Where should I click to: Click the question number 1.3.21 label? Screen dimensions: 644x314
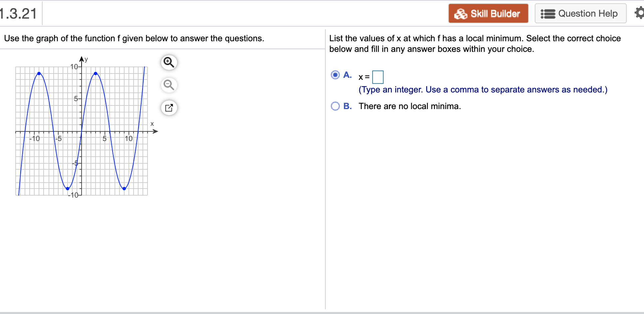(18, 13)
